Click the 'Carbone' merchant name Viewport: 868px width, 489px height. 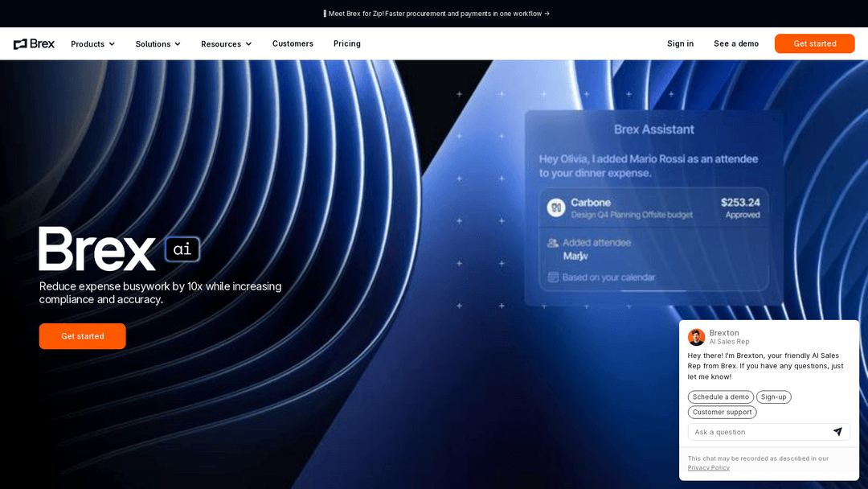point(591,203)
